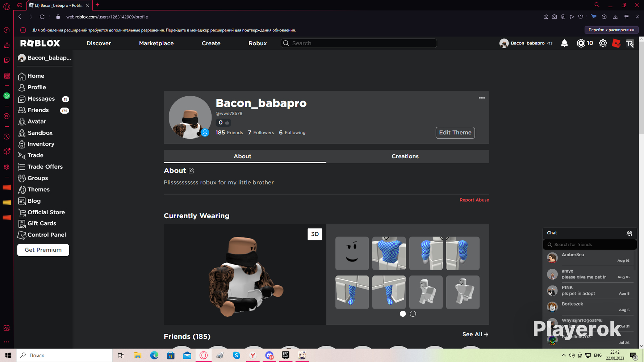
Task: Open chat with P1NK
Action: [589, 291]
